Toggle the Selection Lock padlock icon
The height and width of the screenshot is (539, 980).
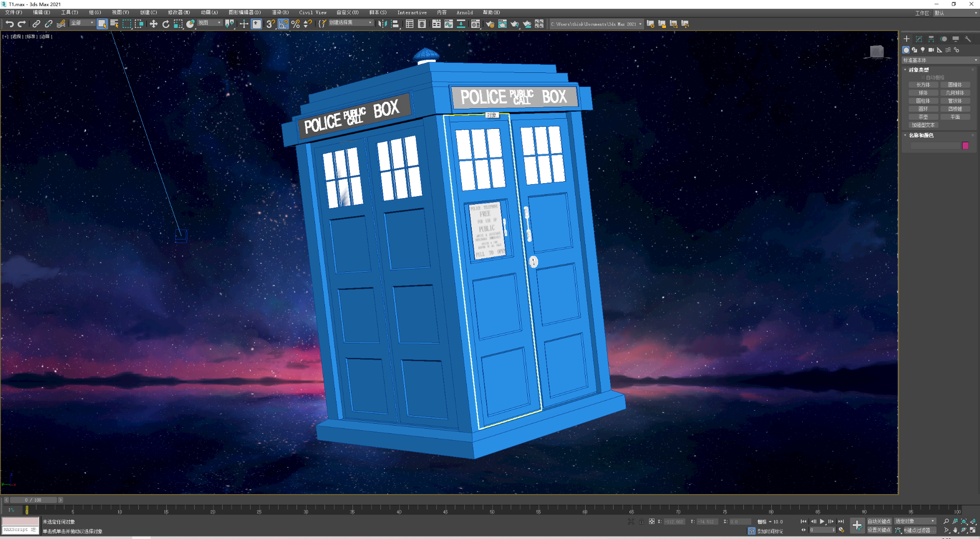point(642,522)
